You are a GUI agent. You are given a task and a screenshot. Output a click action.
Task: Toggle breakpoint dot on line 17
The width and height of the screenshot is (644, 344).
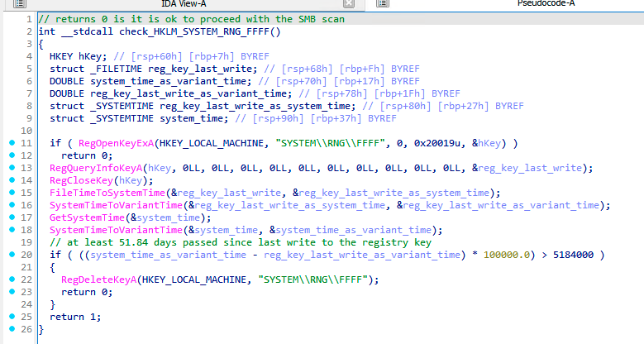pyautogui.click(x=12, y=217)
